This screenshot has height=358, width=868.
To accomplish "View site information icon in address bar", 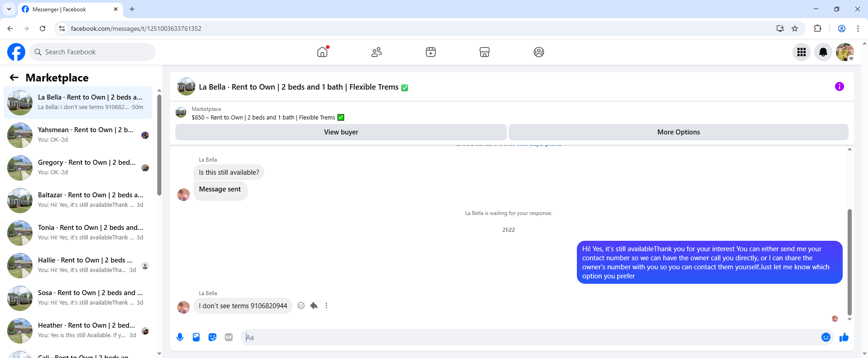I will [62, 29].
